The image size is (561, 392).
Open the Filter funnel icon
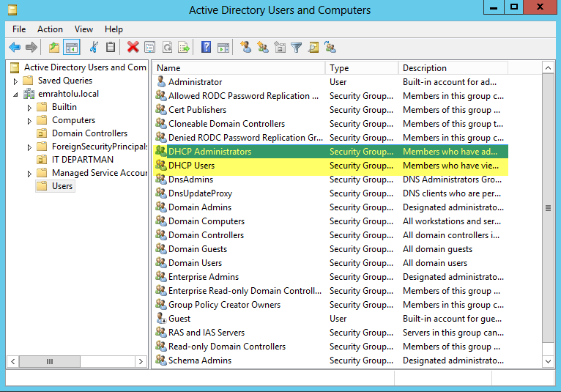pos(296,47)
